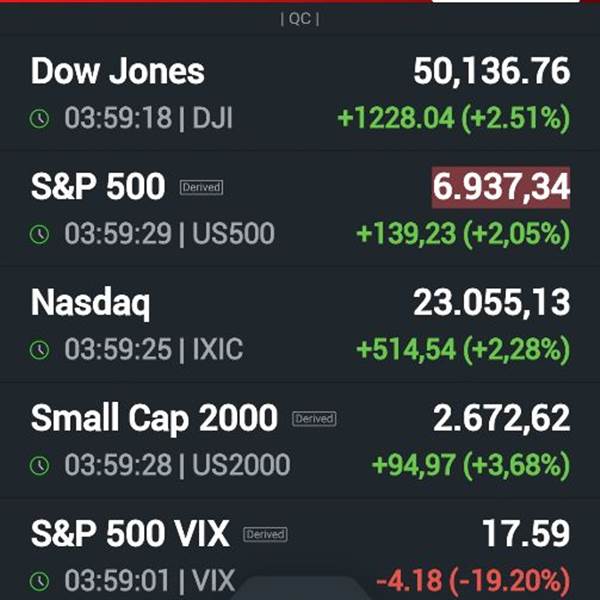Click the clock icon beside Dow Jones time
600x600 pixels.
pos(39,119)
